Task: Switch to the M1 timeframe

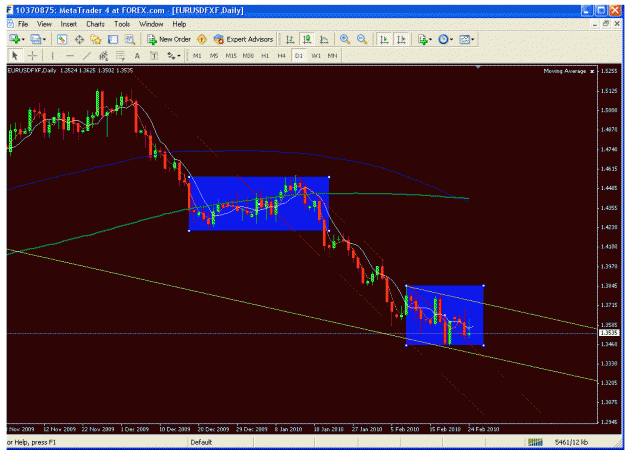Action: pos(197,56)
